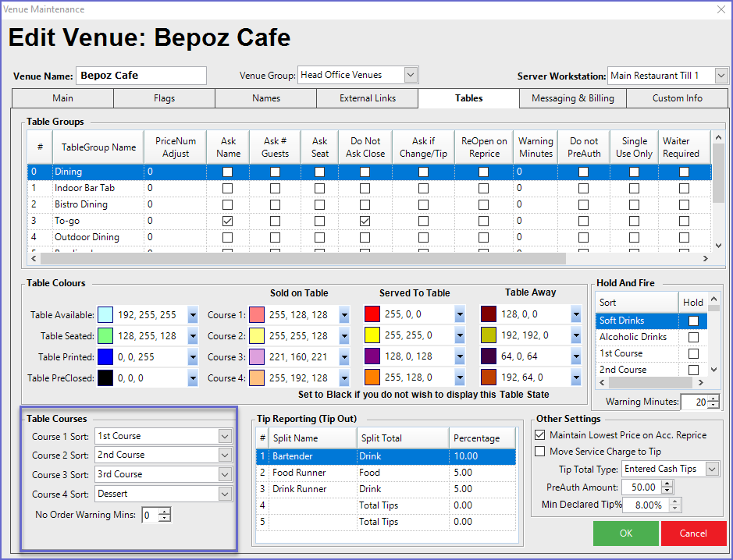Click Course 4 Served To Table orange swatch
The width and height of the screenshot is (733, 560).
click(x=372, y=377)
